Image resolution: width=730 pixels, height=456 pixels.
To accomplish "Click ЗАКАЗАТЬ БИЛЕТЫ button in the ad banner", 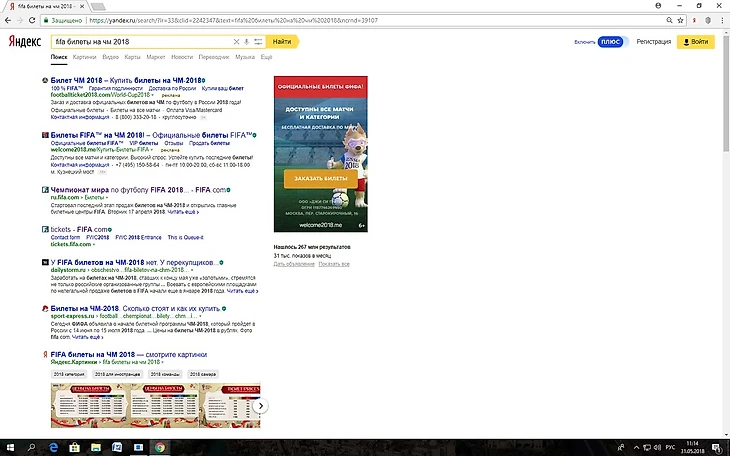I will 321,178.
